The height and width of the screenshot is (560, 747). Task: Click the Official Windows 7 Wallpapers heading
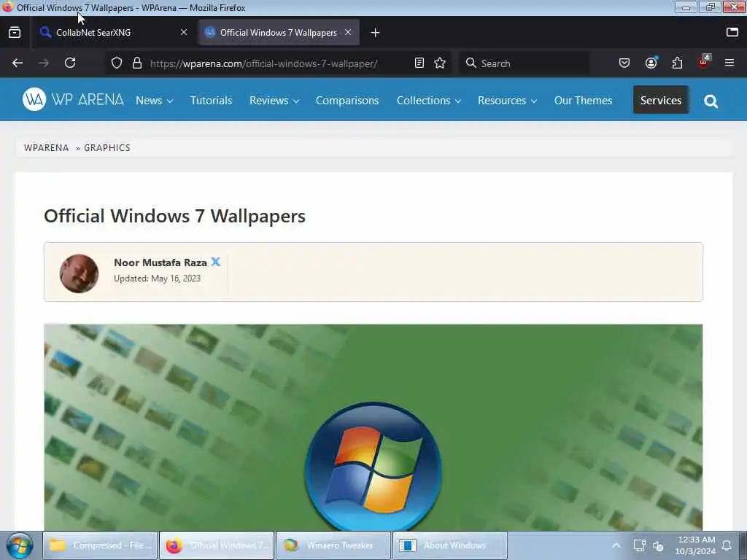pyautogui.click(x=174, y=216)
